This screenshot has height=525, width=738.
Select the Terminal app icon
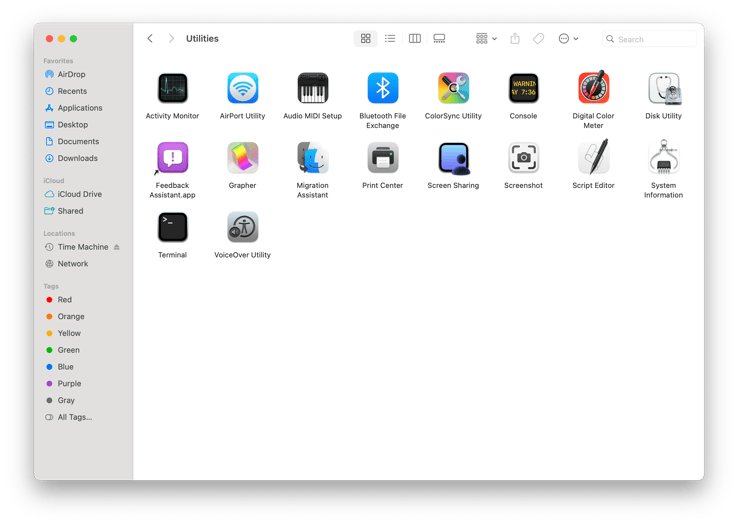(172, 227)
